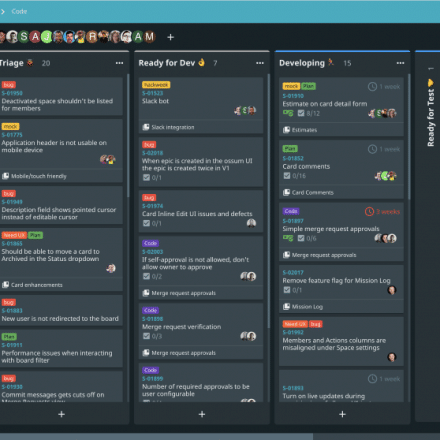Viewport: 440px width, 440px height.
Task: Open Merge request approvals epic under card S-01898
Action: 179,353
